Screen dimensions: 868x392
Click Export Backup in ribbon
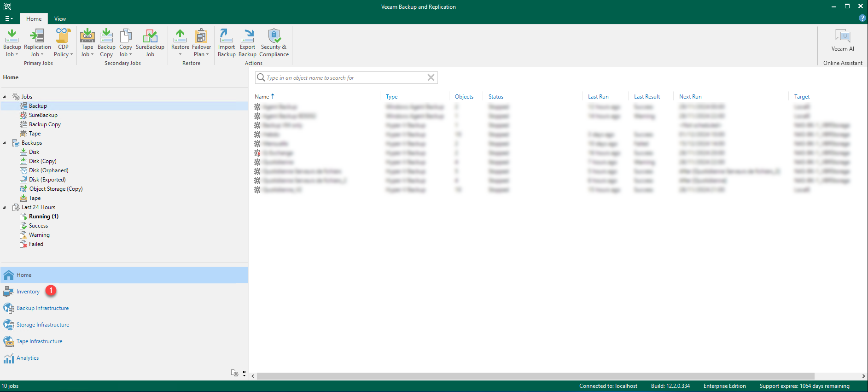click(x=247, y=43)
